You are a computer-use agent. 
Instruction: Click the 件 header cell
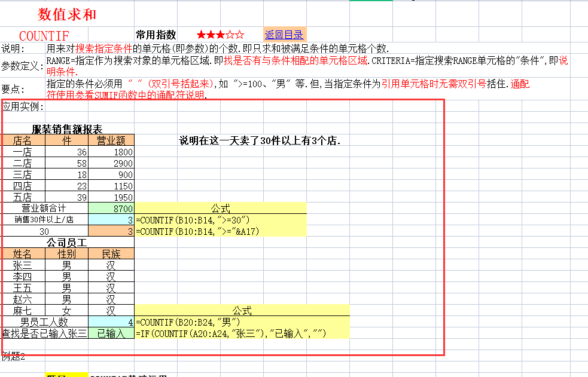click(67, 140)
